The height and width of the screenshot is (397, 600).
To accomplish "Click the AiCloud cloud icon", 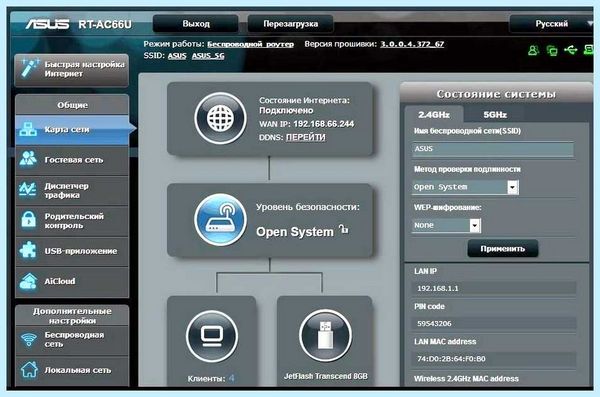I will pyautogui.click(x=28, y=281).
